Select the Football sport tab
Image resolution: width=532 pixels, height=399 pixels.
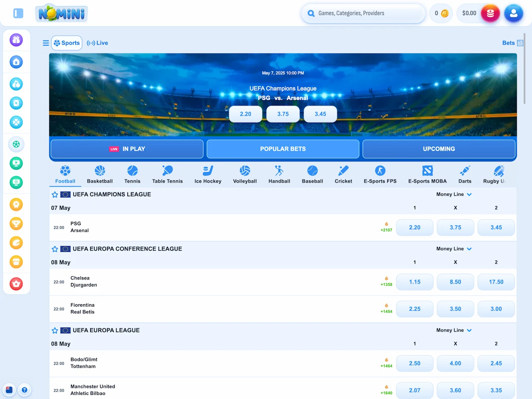(65, 175)
